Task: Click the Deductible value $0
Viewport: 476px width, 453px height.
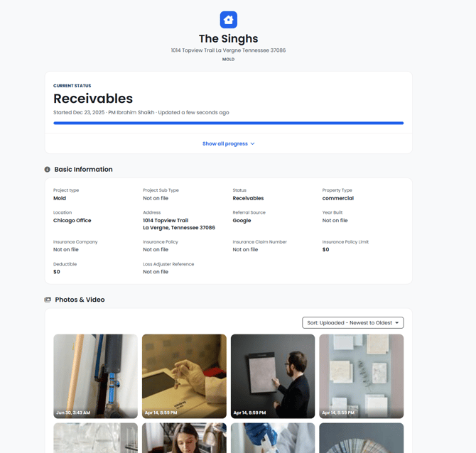Action: point(57,271)
